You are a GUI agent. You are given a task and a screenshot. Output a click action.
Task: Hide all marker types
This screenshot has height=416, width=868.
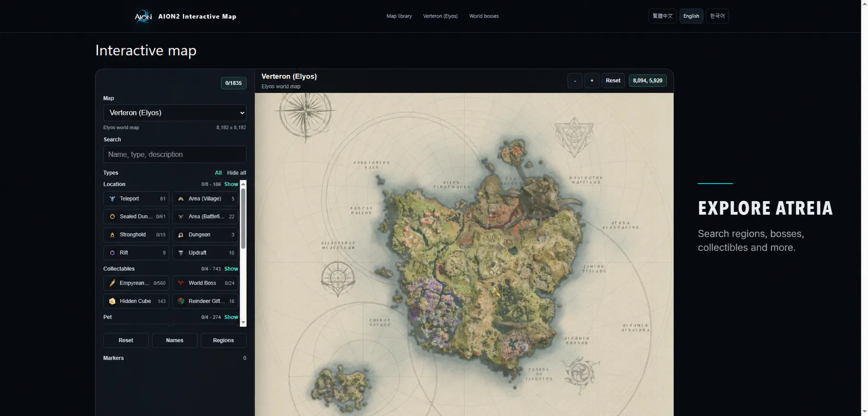(237, 173)
